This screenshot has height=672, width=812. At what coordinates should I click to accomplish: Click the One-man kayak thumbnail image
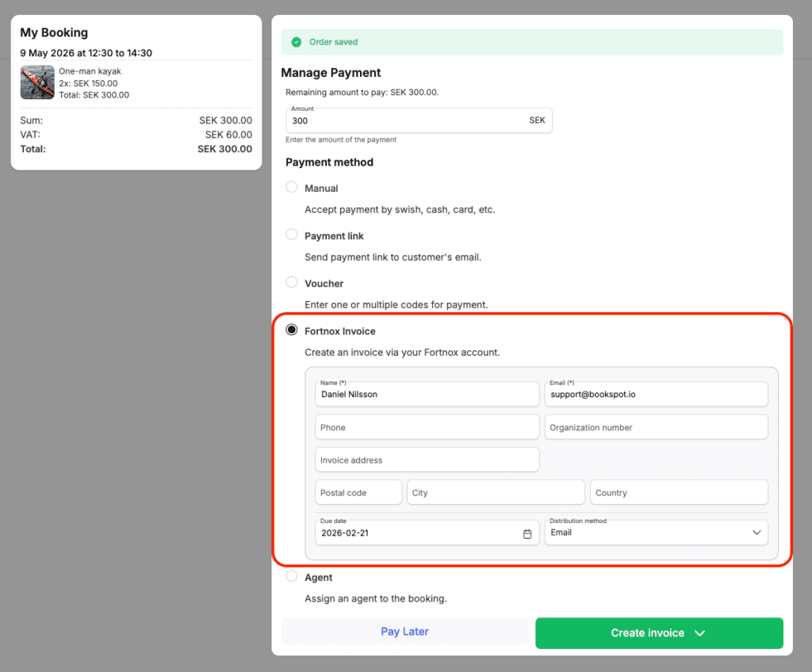point(37,82)
